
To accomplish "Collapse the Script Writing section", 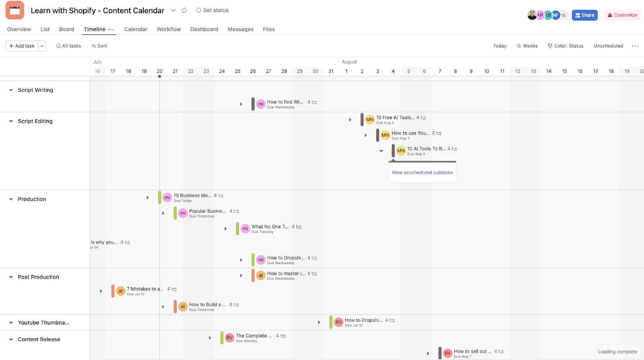I will pyautogui.click(x=11, y=90).
